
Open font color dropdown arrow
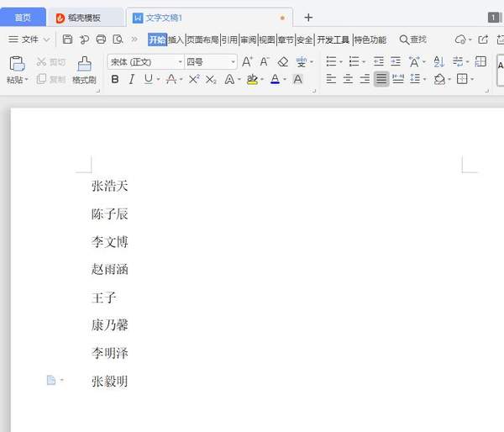285,79
